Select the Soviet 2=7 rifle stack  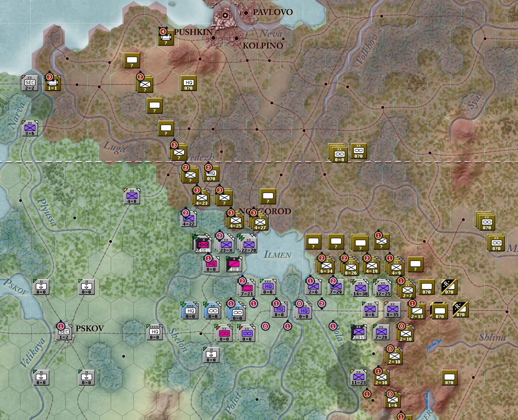coord(407,289)
